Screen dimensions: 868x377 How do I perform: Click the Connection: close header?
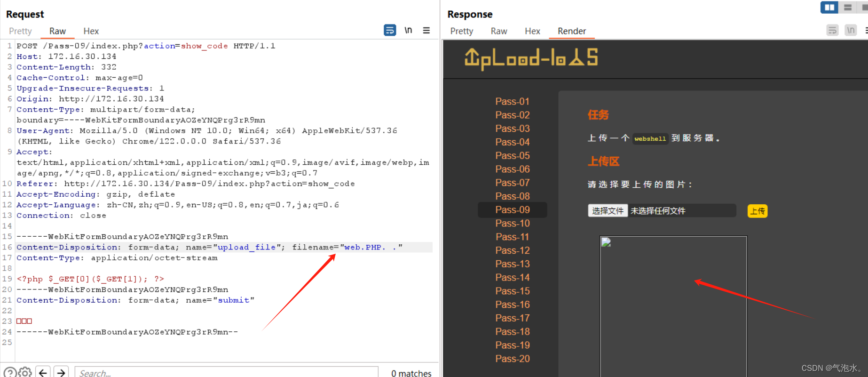tap(61, 216)
